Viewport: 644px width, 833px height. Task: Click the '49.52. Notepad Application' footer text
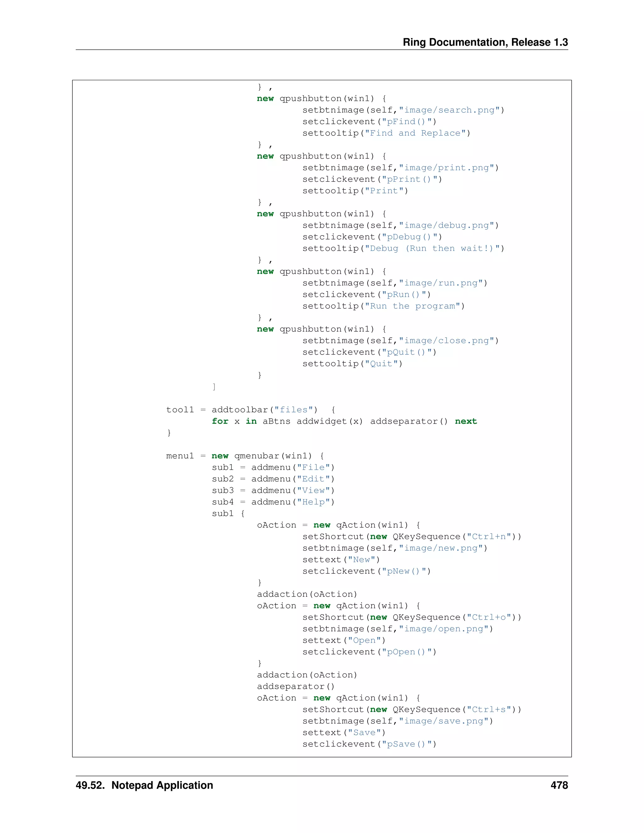point(144,785)
